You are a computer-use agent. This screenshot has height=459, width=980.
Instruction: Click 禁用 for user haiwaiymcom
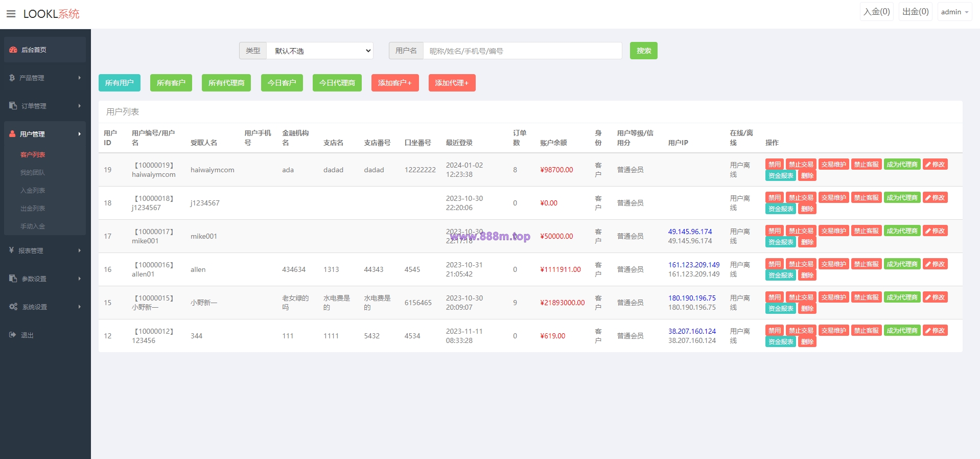coord(775,164)
